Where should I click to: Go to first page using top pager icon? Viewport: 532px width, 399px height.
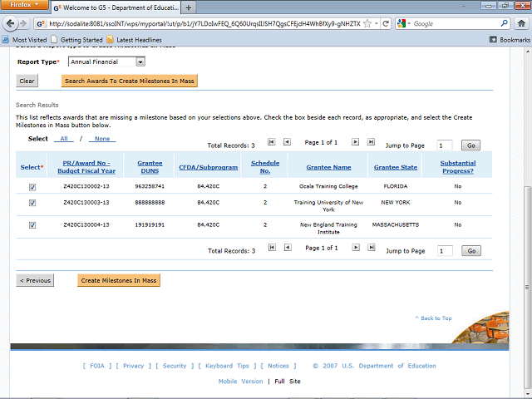click(271, 142)
